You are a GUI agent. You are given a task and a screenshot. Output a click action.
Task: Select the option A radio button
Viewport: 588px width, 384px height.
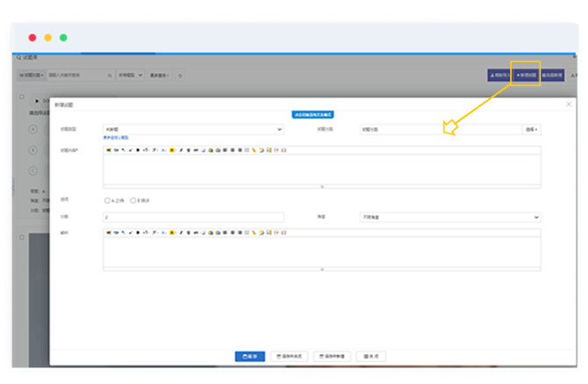coord(107,200)
